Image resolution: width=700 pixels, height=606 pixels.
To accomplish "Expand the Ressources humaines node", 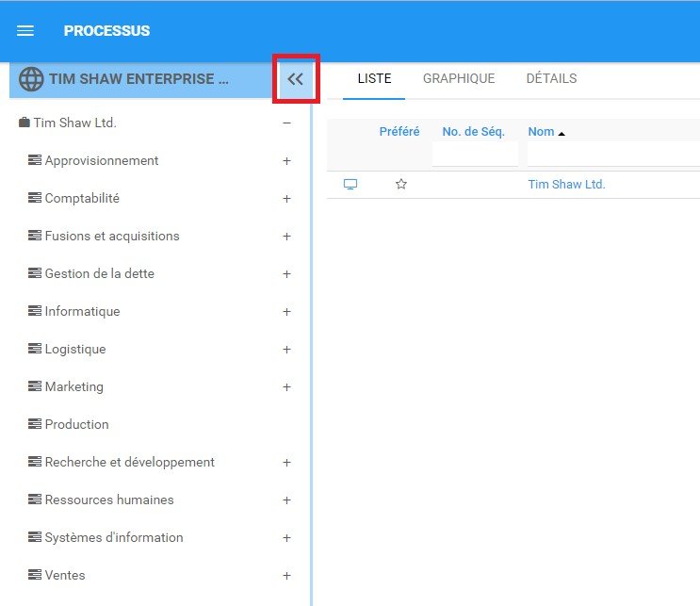I will 287,500.
